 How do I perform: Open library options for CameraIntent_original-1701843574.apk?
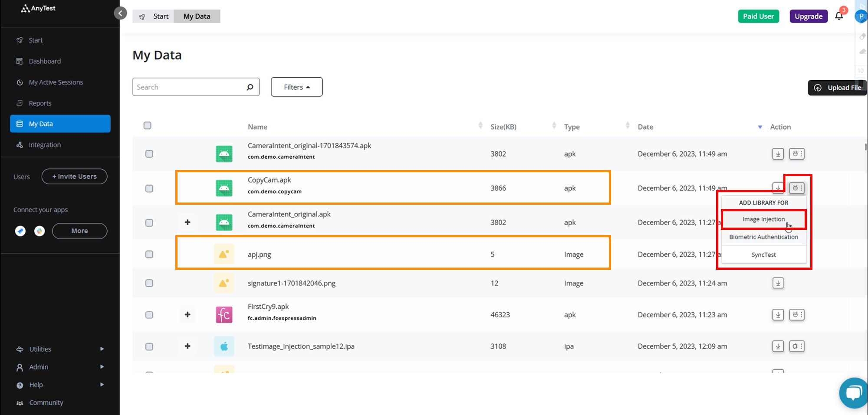pyautogui.click(x=797, y=154)
